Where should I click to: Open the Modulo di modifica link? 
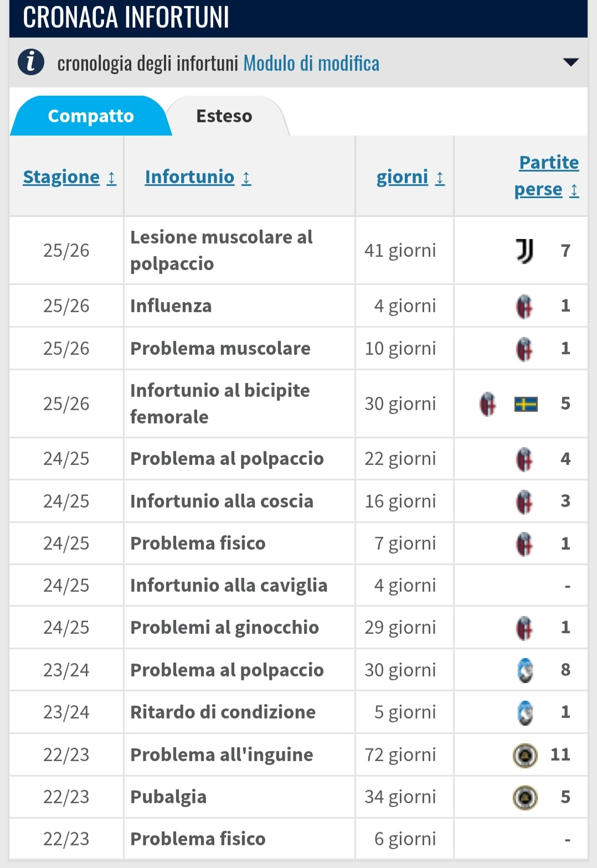311,64
